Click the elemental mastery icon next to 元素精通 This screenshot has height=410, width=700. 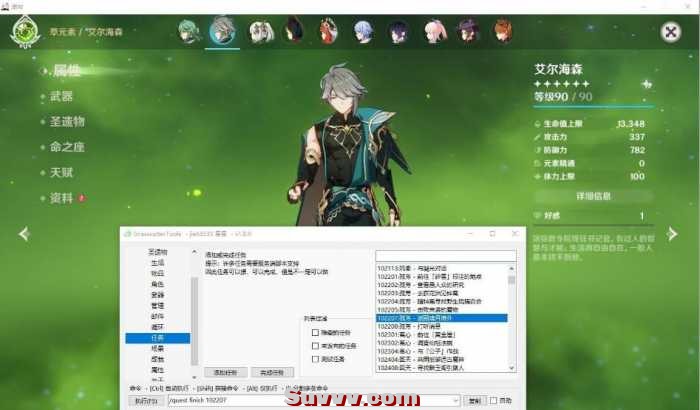coord(538,163)
